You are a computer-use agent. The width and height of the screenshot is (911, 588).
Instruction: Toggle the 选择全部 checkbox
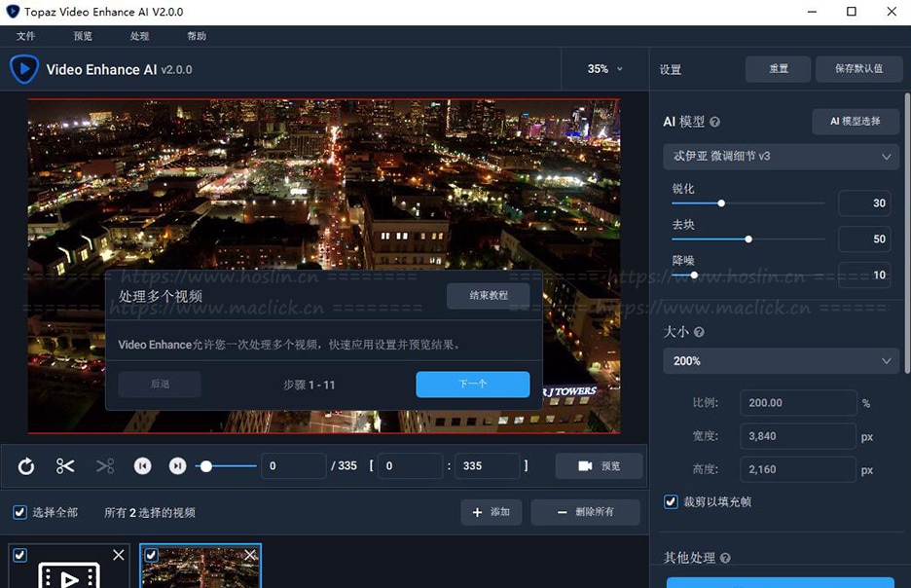tap(19, 512)
